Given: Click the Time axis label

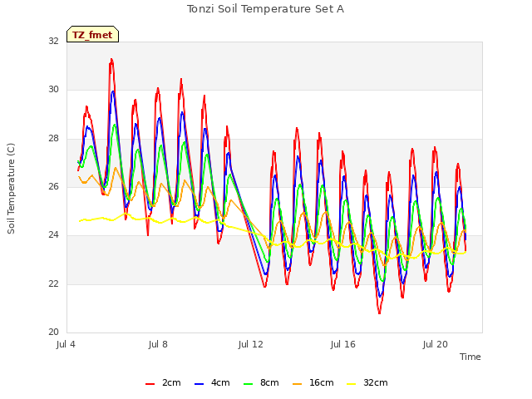Looking at the screenshot, I should [x=470, y=357].
